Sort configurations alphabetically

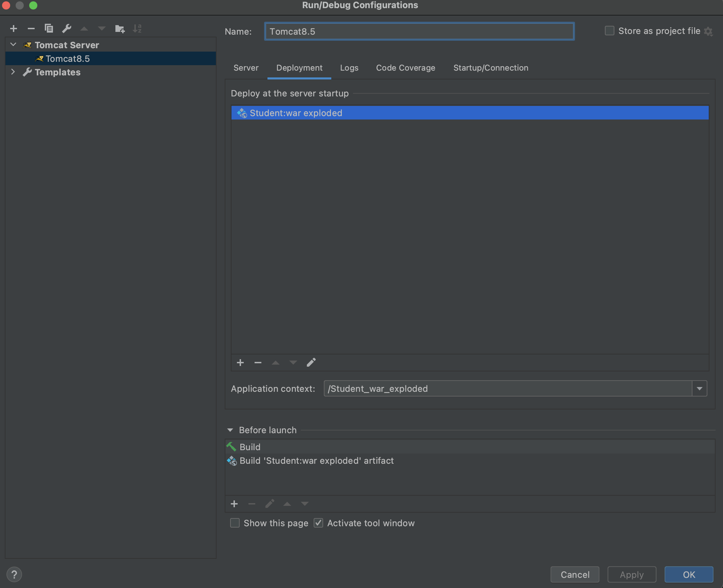click(x=137, y=29)
